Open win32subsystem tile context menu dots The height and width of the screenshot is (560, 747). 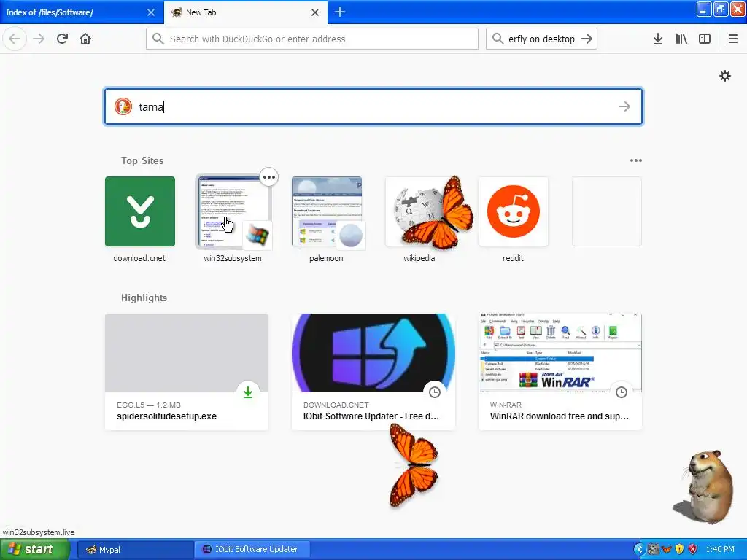tap(269, 177)
